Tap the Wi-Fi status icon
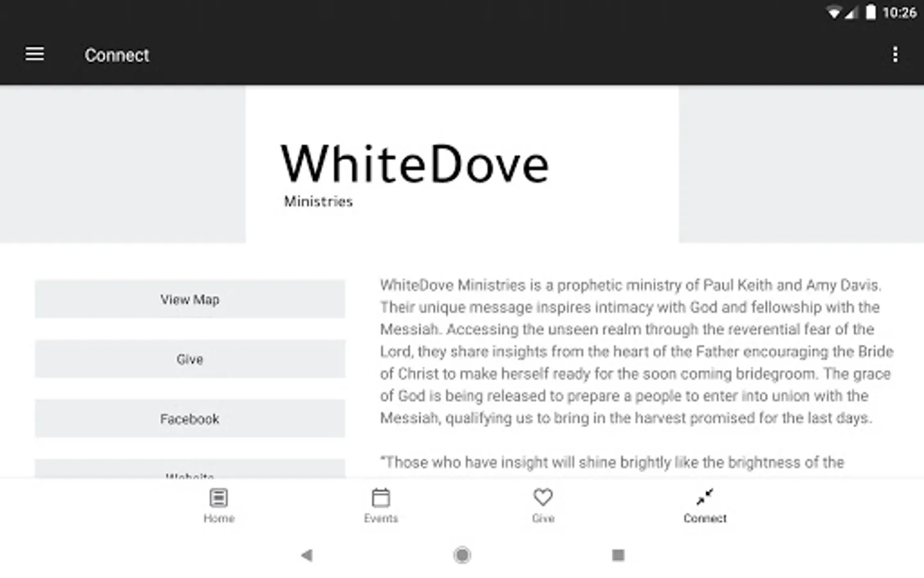This screenshot has height=578, width=924. pyautogui.click(x=834, y=13)
